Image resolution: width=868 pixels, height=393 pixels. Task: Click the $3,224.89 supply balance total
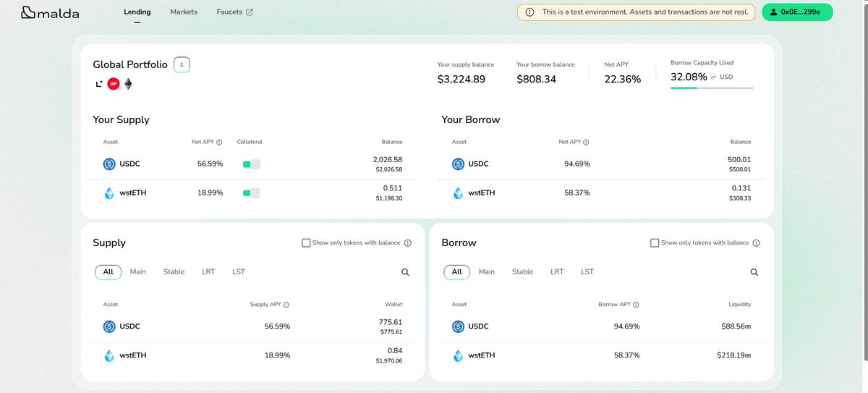coord(461,79)
